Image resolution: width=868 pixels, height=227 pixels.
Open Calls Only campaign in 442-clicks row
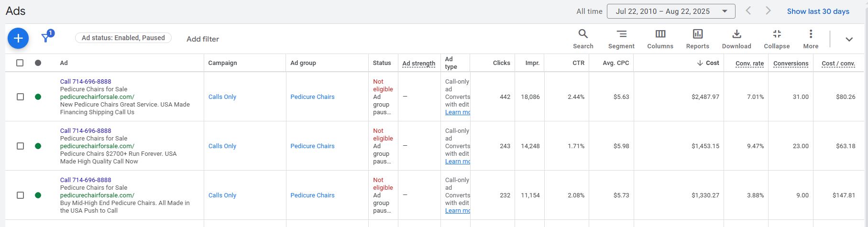[222, 97]
